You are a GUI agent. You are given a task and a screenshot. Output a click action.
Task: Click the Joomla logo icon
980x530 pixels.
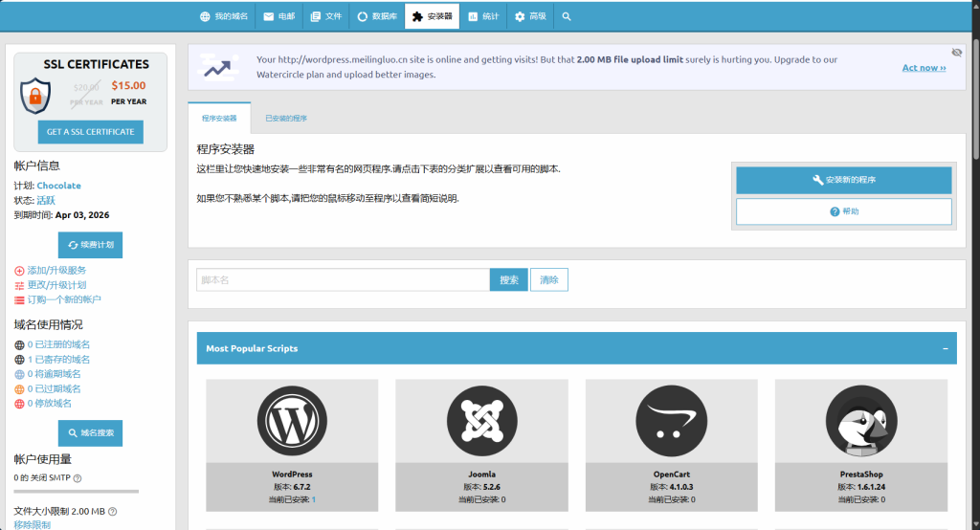click(481, 420)
